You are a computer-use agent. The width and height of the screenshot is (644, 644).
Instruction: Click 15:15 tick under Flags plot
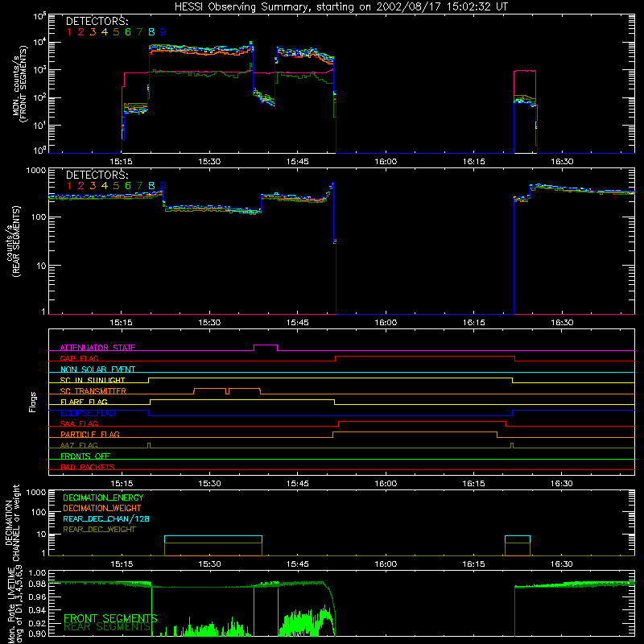coord(122,484)
